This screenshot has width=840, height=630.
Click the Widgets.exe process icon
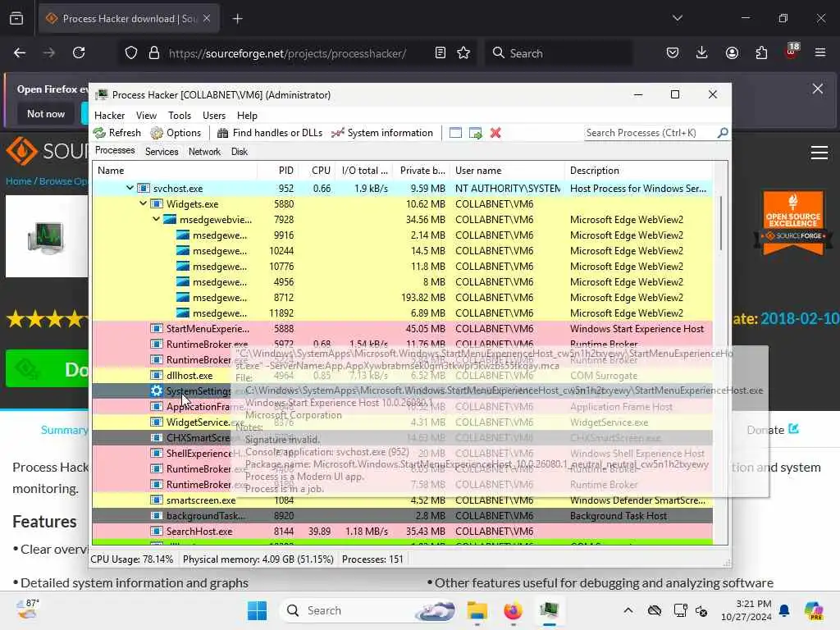coord(157,203)
